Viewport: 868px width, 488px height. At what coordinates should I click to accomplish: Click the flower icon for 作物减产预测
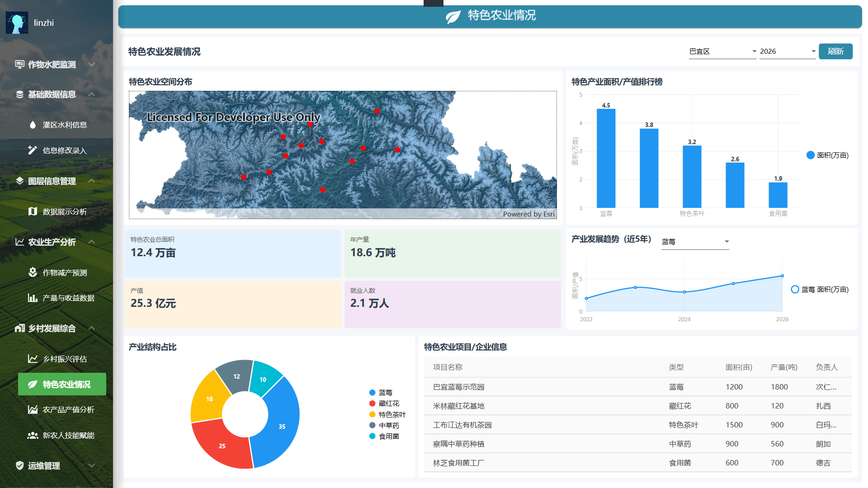pos(33,272)
